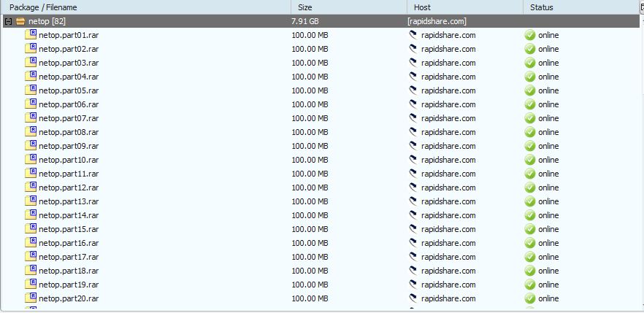Click online status text of netop.part07.rar

pyautogui.click(x=548, y=118)
